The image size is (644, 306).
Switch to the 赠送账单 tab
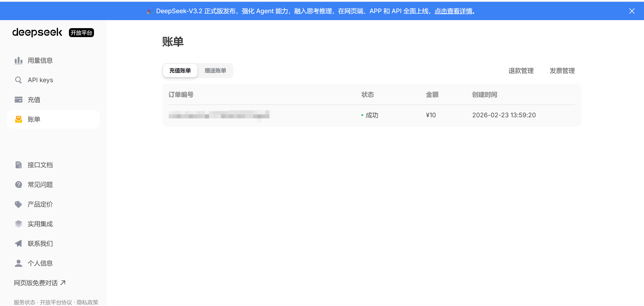pos(215,71)
